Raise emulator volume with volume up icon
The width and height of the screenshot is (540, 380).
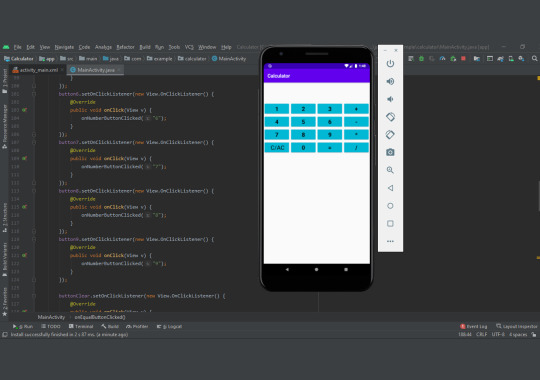[x=390, y=82]
